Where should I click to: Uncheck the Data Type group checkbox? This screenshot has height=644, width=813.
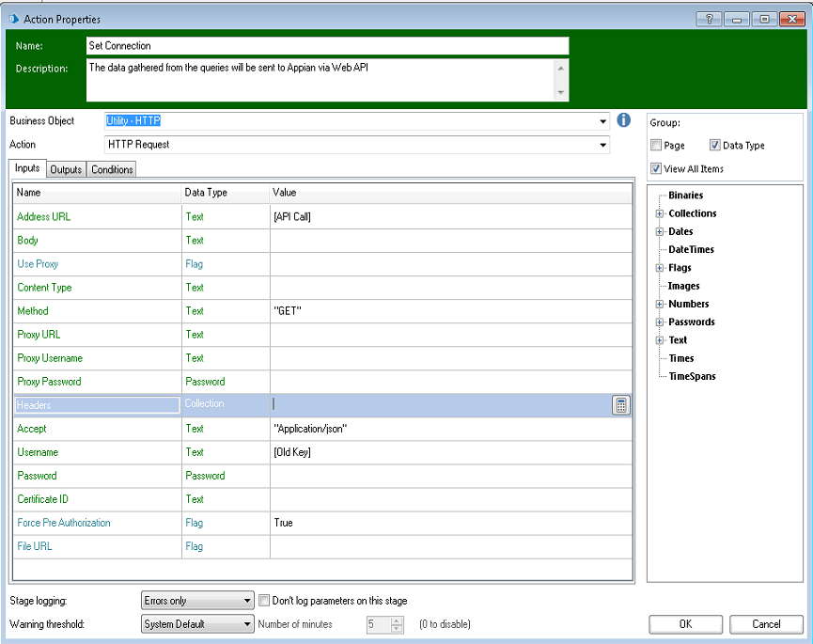point(715,146)
